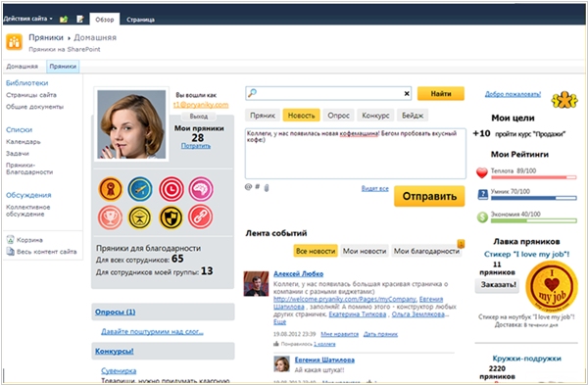This screenshot has height=385, width=588.
Task: Click the Отправить send button
Action: coord(429,196)
